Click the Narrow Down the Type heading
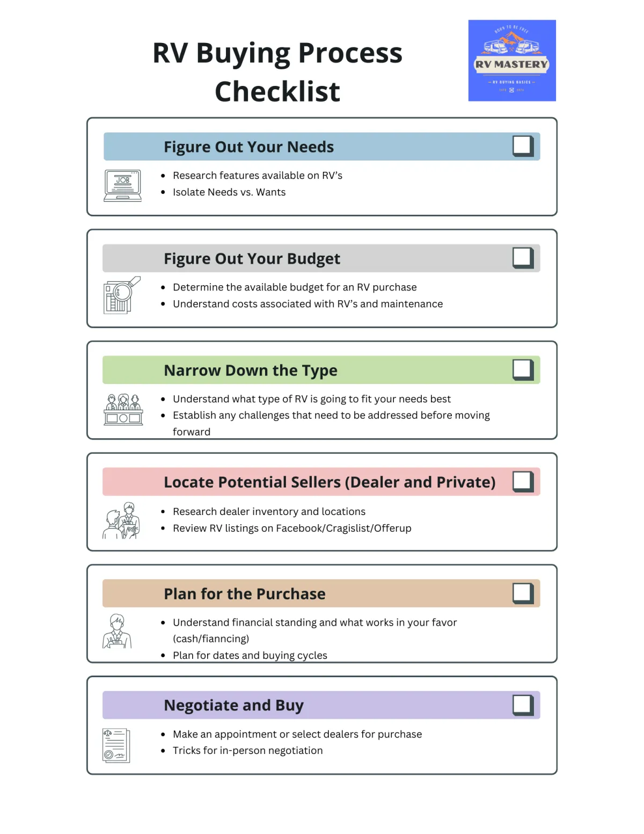The height and width of the screenshot is (834, 644). point(251,371)
